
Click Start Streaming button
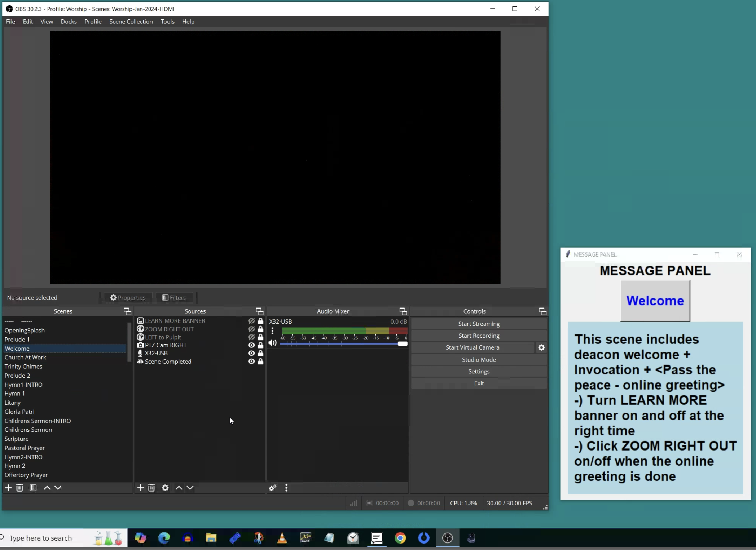479,324
